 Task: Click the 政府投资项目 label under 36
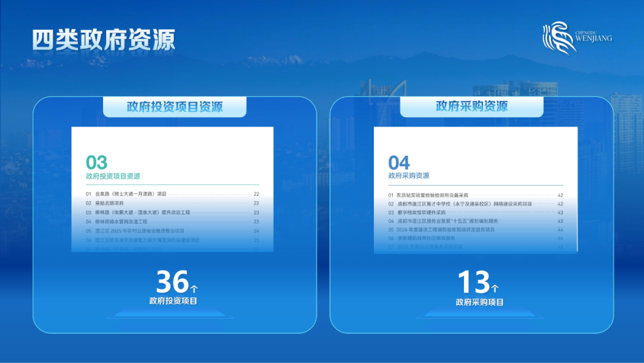[x=173, y=301]
